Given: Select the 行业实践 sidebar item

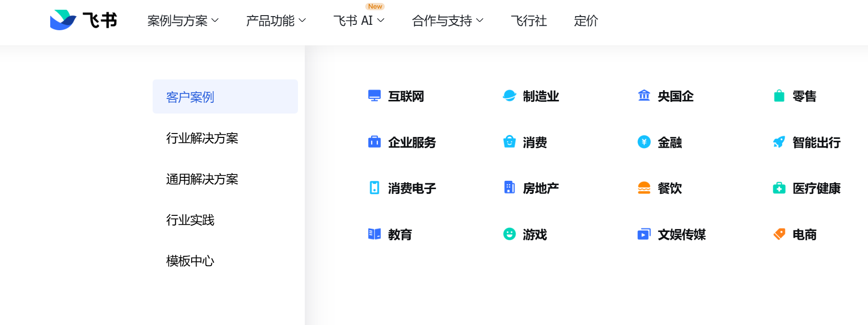Looking at the screenshot, I should [x=190, y=220].
